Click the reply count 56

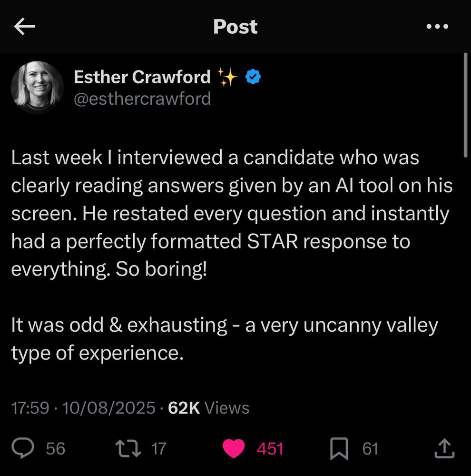pos(56,449)
